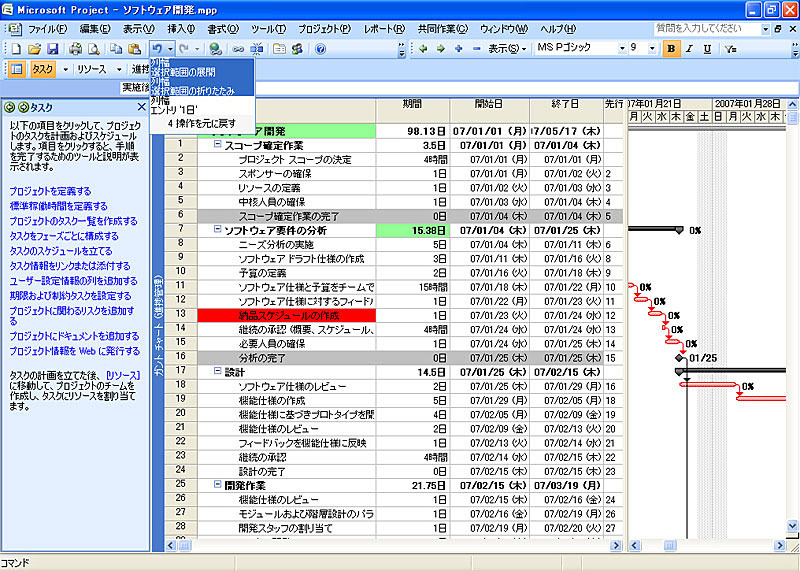Viewport: 800px width, 571px height.
Task: Open the 編集(E) menu
Action: (95, 29)
